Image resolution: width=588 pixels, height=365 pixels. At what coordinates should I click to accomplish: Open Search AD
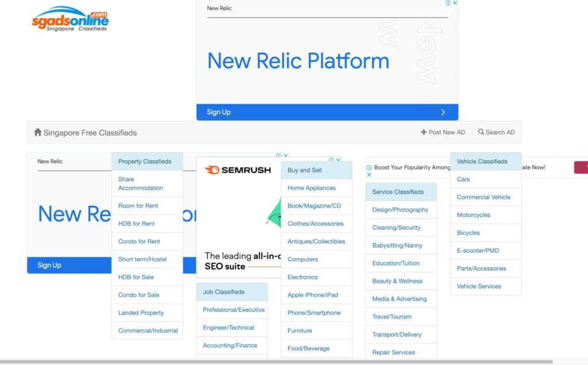(x=496, y=132)
